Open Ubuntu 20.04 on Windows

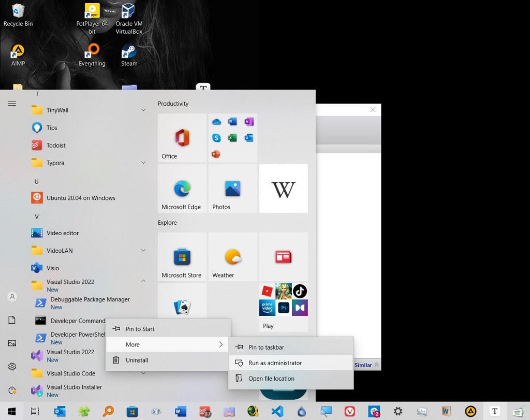[89, 198]
